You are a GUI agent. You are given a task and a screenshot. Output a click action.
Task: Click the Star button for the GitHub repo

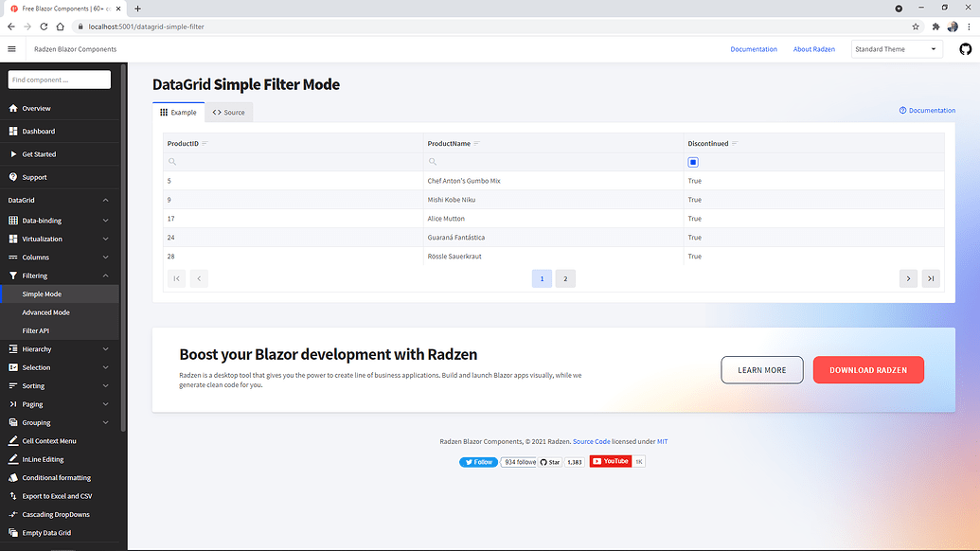[549, 462]
